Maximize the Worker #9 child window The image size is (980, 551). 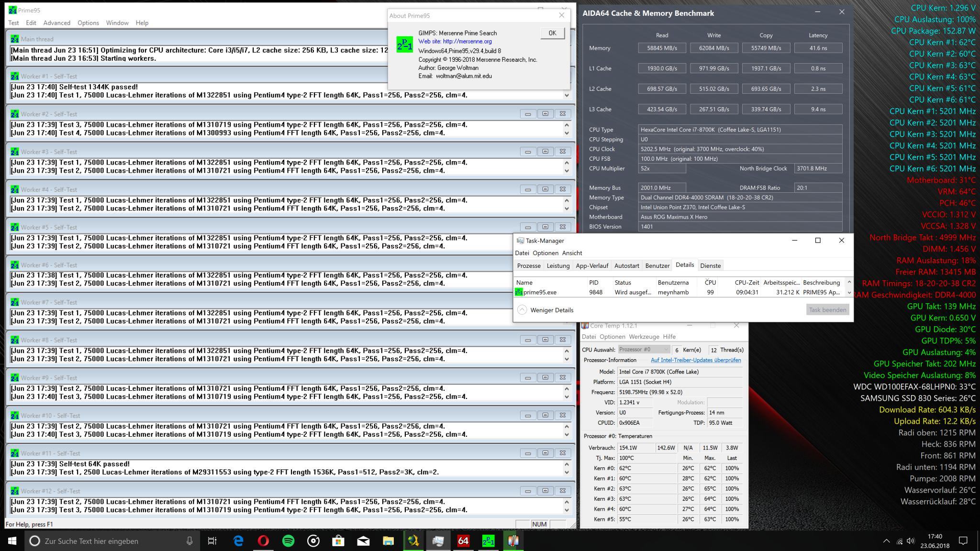pos(545,377)
